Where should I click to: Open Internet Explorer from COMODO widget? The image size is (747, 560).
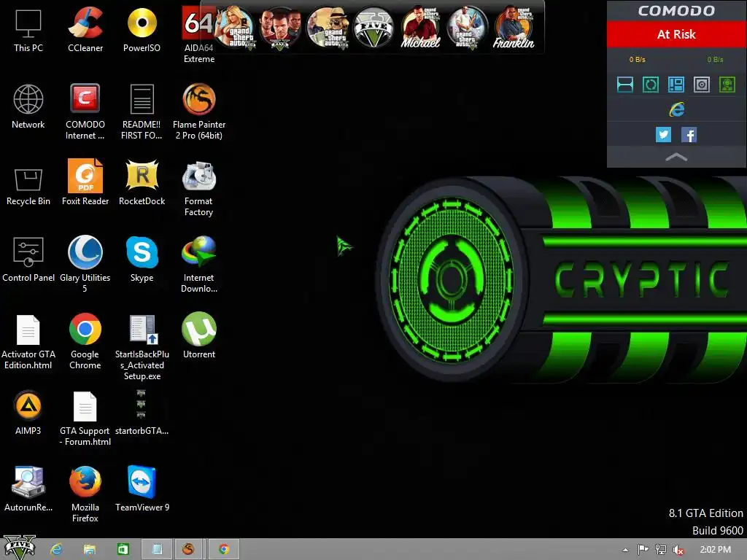tap(676, 109)
